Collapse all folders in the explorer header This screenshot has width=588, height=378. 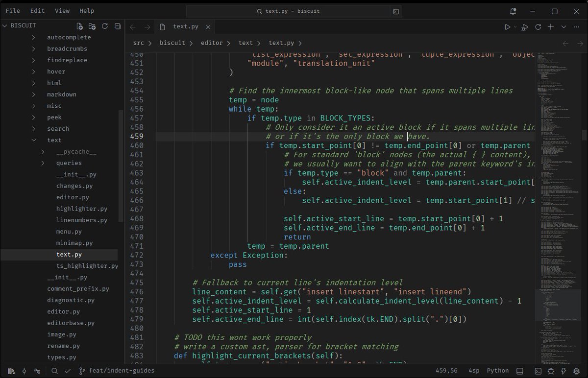(118, 26)
